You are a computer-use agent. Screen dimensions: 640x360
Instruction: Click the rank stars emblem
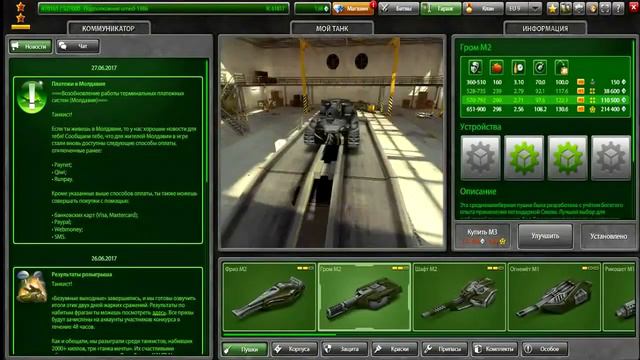click(x=20, y=16)
